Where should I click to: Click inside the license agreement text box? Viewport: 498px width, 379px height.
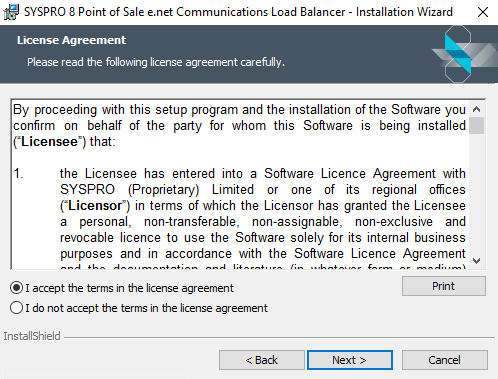click(240, 184)
